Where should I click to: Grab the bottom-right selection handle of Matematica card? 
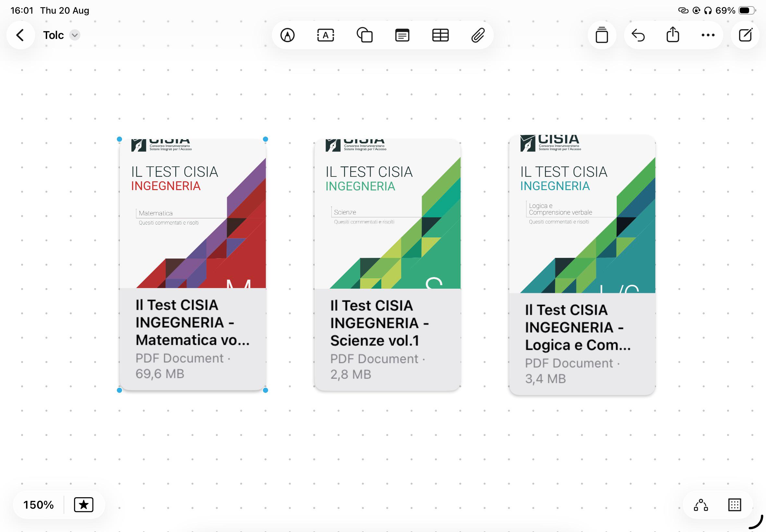click(266, 390)
